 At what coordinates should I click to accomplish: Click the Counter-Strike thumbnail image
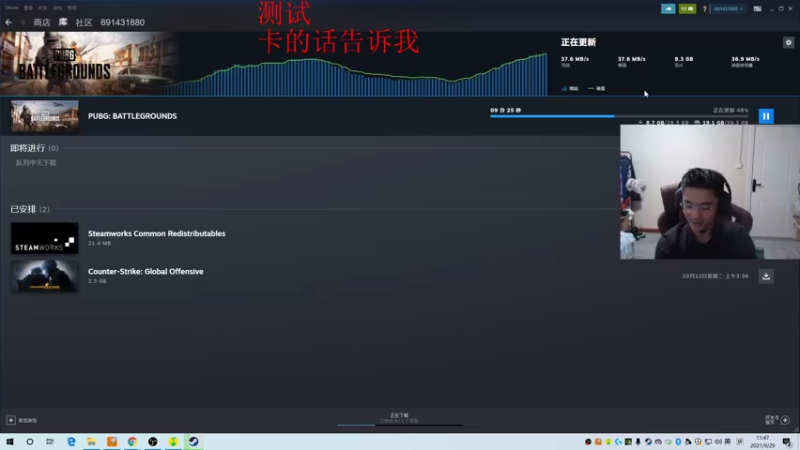coord(45,277)
